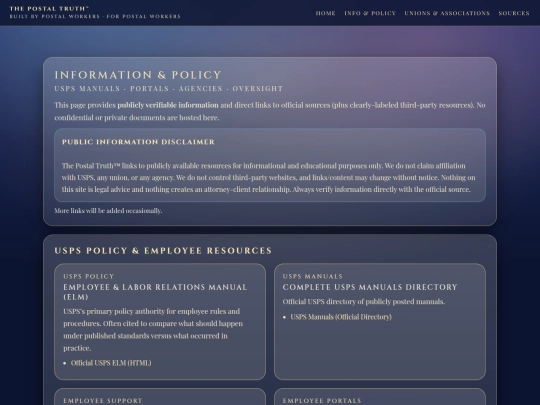Click Employee & Labor Relations Manual (ELM) title
This screenshot has height=405, width=540.
155,292
